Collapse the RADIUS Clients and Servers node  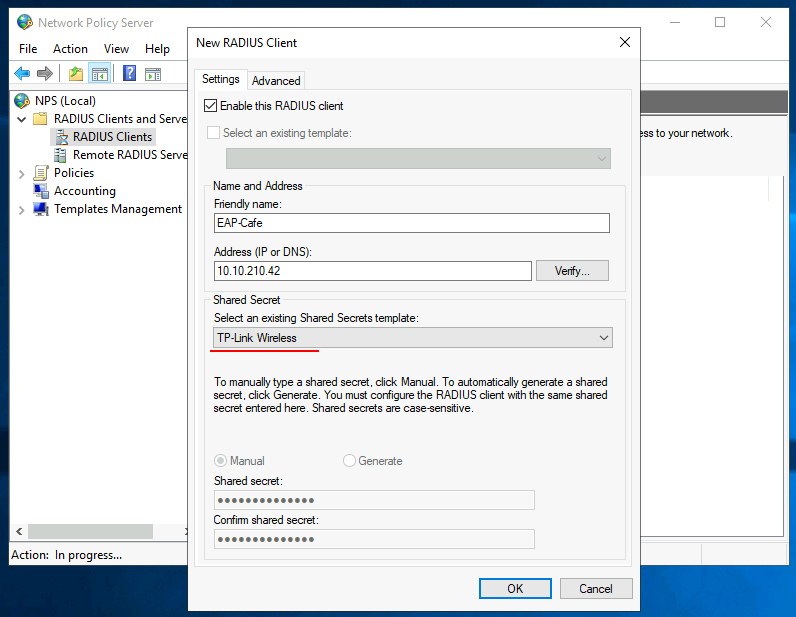[21, 119]
